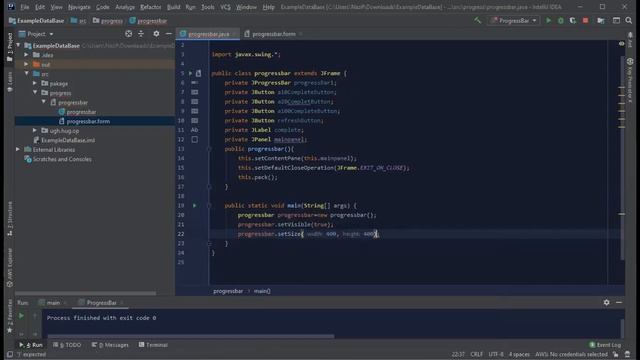
Task: Expand the pakage folder
Action: tap(35, 83)
